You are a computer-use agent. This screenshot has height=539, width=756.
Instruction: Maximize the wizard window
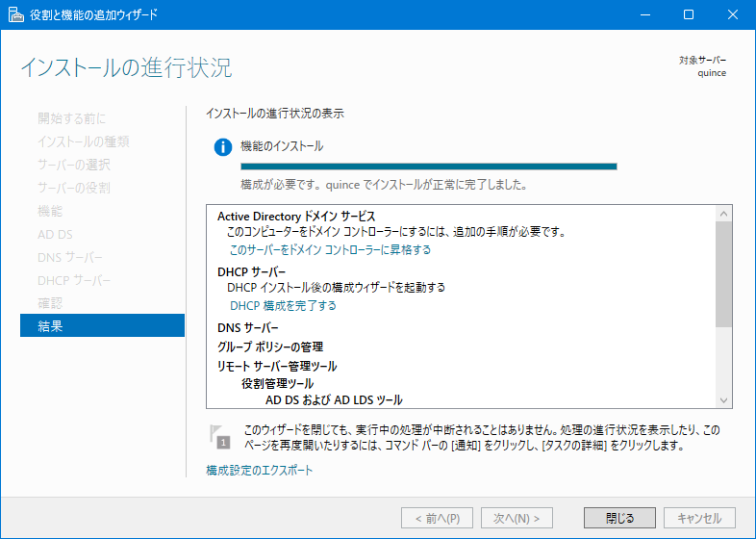click(x=689, y=15)
